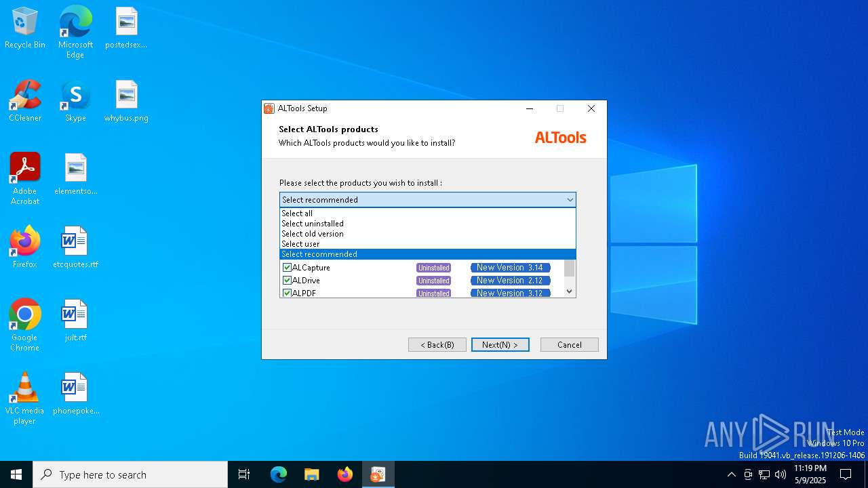Select whybus.png file on desktop
The width and height of the screenshot is (868, 488).
coord(126,102)
